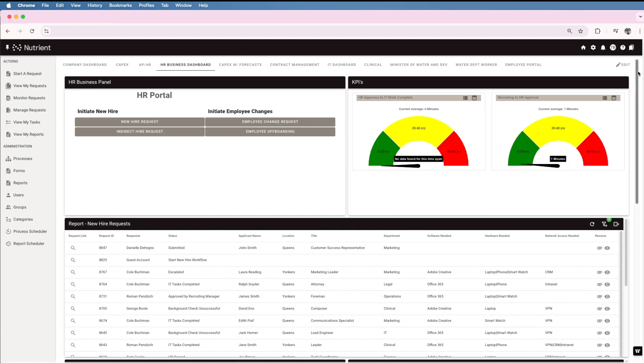This screenshot has width=644, height=363.
Task: Expand search for request 8705
Action: click(73, 308)
